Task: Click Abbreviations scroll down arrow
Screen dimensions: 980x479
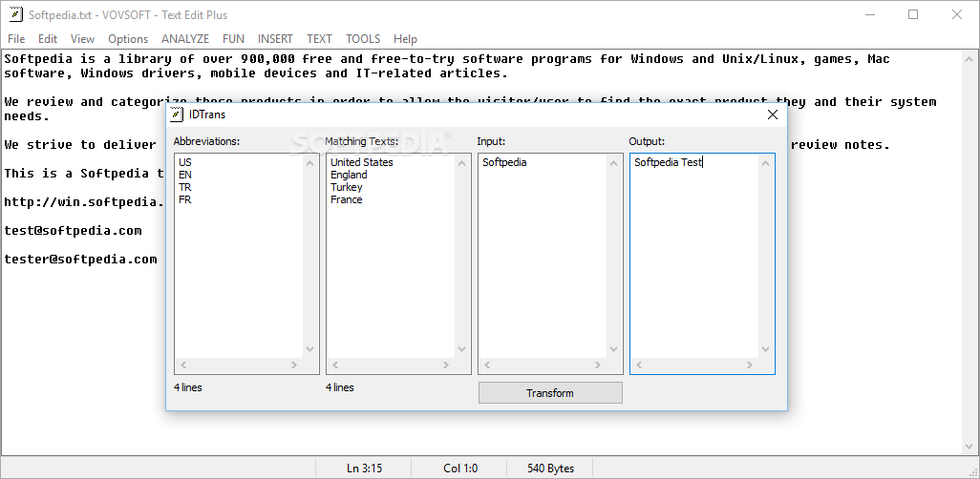Action: (310, 350)
